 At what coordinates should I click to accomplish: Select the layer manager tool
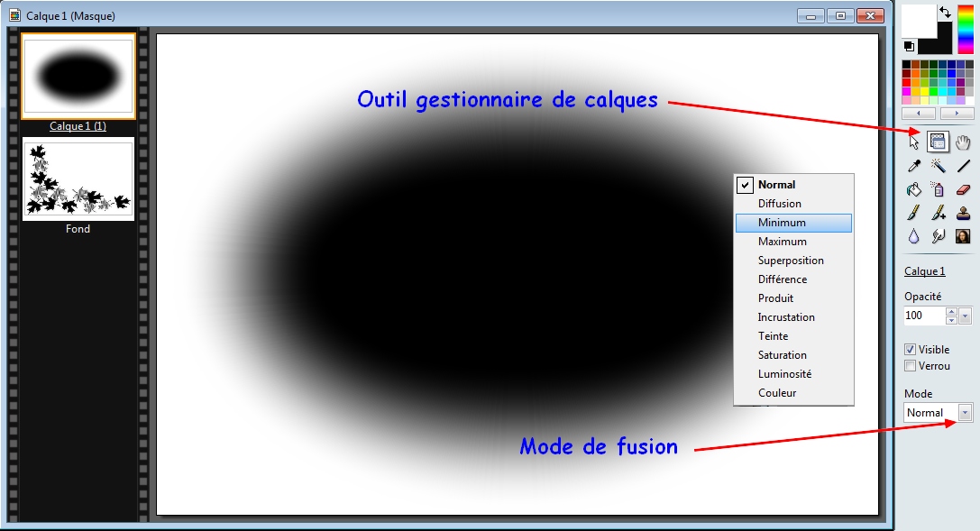click(938, 142)
